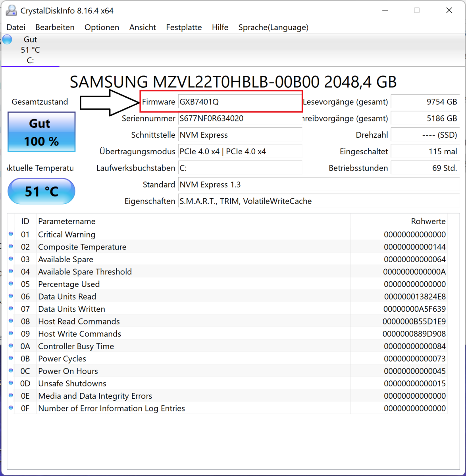Click the Gesamtzustand label
The width and height of the screenshot is (466, 476).
[40, 102]
